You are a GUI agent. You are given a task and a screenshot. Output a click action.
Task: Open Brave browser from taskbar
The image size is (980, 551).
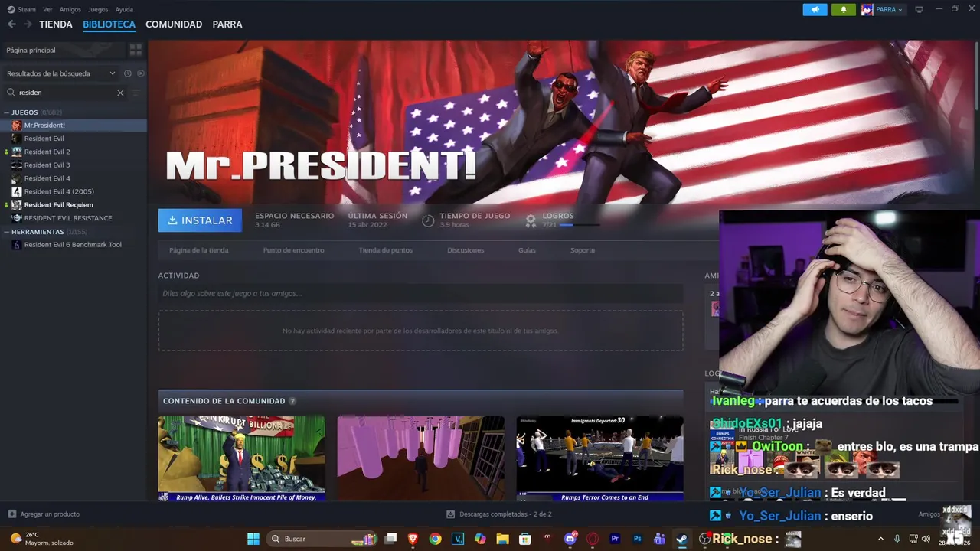click(413, 539)
